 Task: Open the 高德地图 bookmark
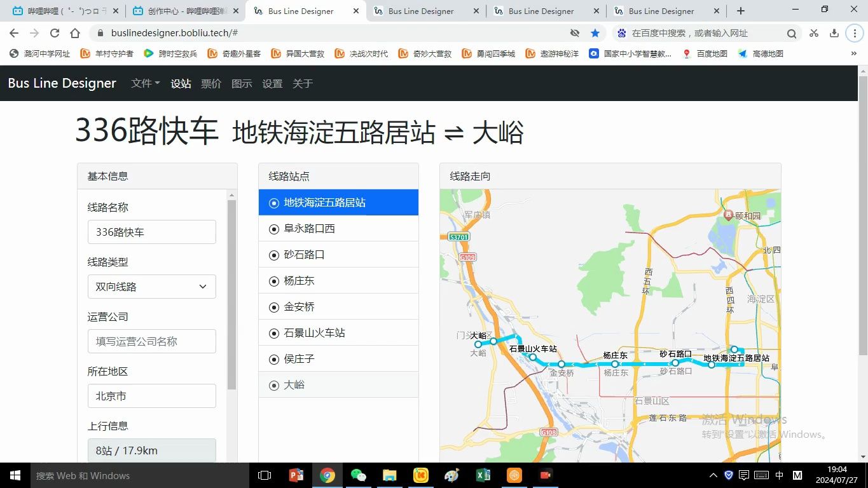pyautogui.click(x=761, y=54)
